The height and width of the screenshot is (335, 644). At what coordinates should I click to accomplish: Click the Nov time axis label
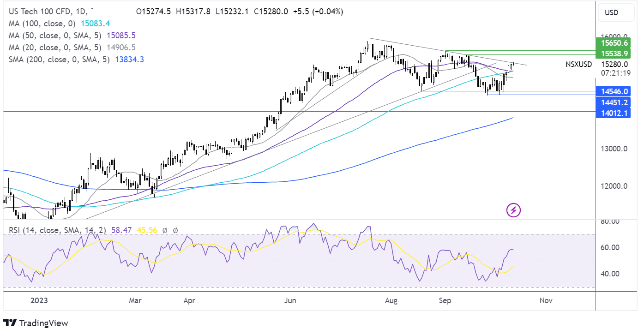(546, 300)
